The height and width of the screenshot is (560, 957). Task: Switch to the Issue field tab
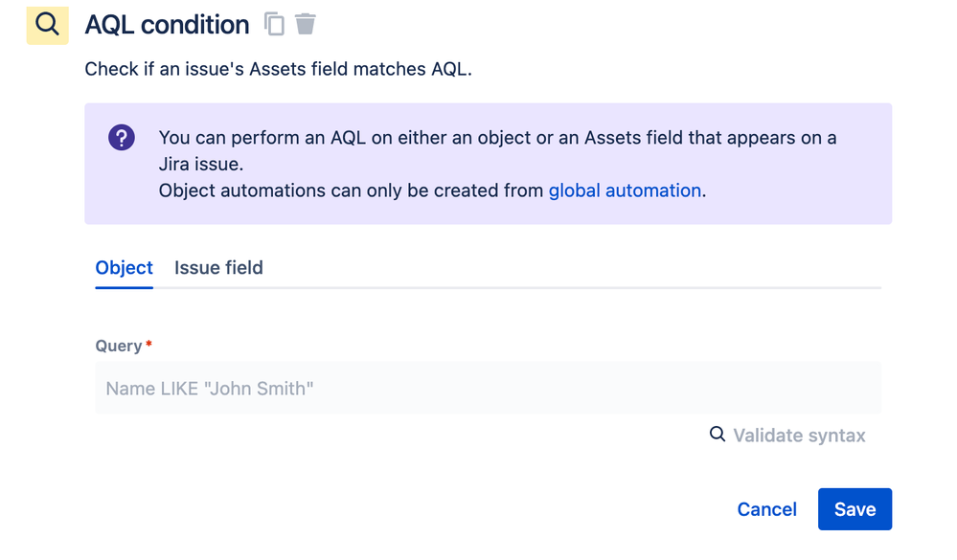click(x=218, y=268)
